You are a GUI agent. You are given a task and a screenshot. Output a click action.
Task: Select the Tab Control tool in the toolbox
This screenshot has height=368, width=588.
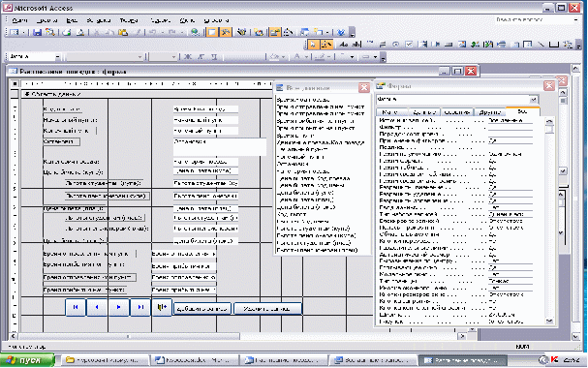pyautogui.click(x=515, y=45)
